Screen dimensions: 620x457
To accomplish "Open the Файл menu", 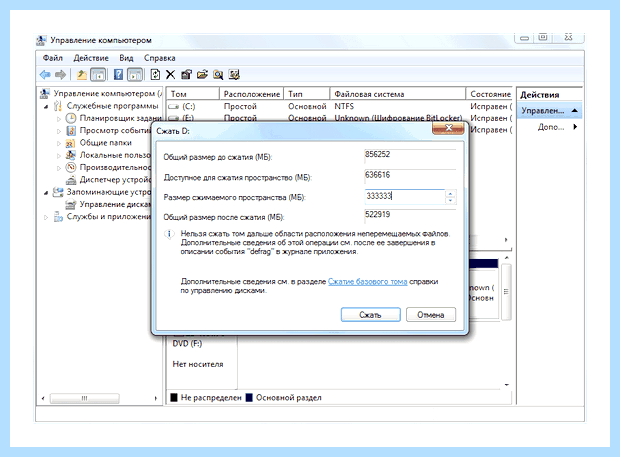I will pyautogui.click(x=53, y=58).
